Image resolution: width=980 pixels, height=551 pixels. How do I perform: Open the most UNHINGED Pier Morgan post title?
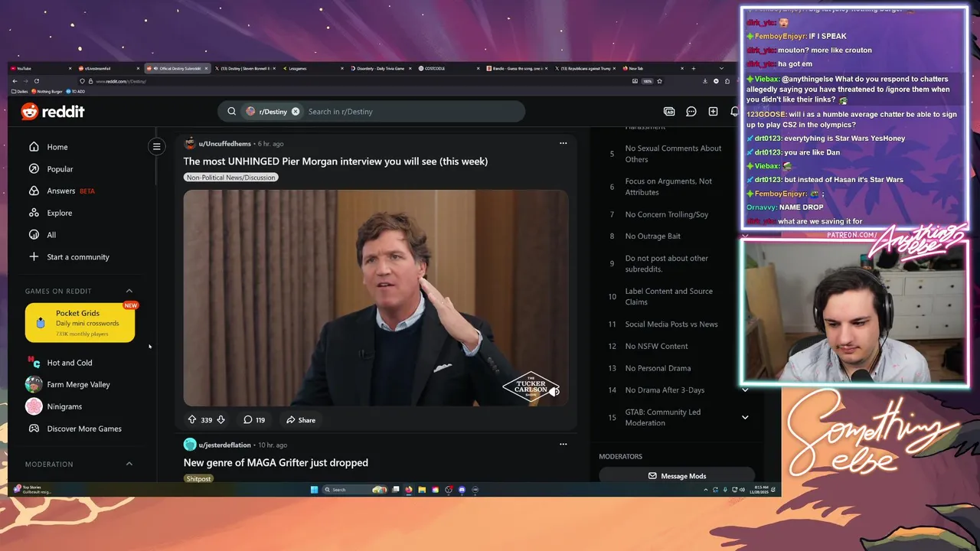(x=335, y=161)
